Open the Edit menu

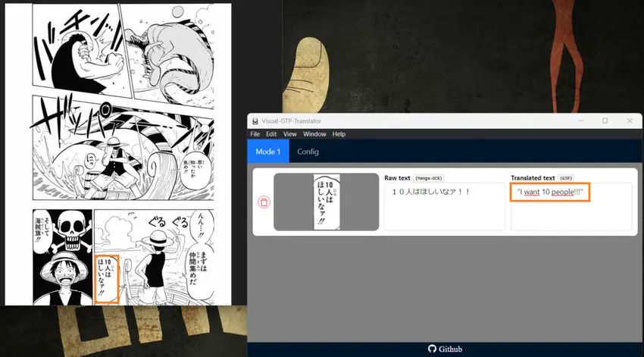(271, 134)
